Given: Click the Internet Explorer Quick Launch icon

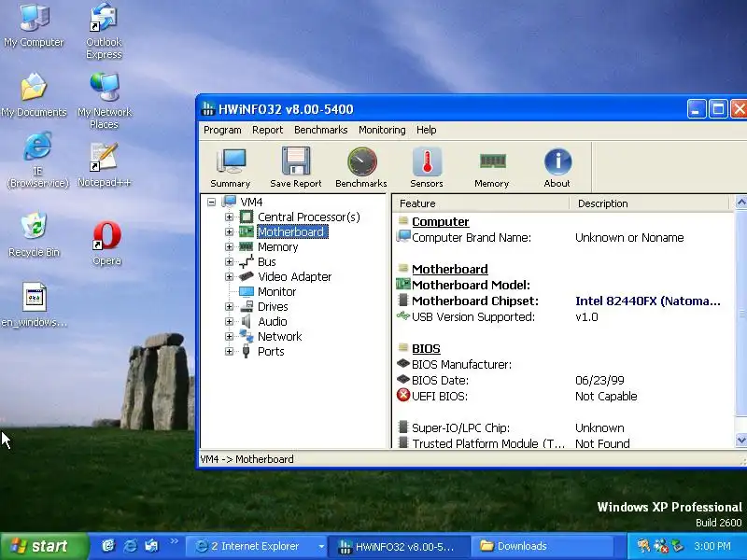Looking at the screenshot, I should coord(130,546).
